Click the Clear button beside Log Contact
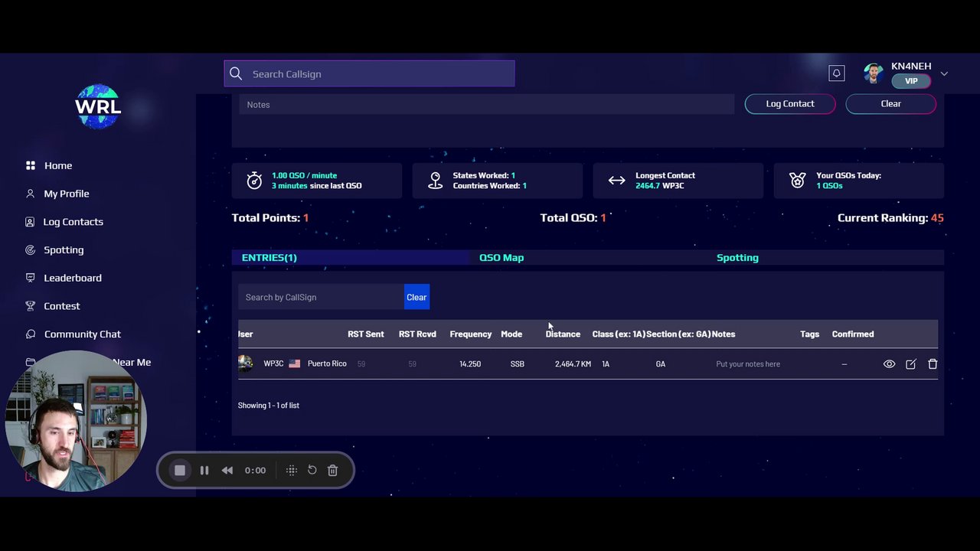980x551 pixels. 890,103
